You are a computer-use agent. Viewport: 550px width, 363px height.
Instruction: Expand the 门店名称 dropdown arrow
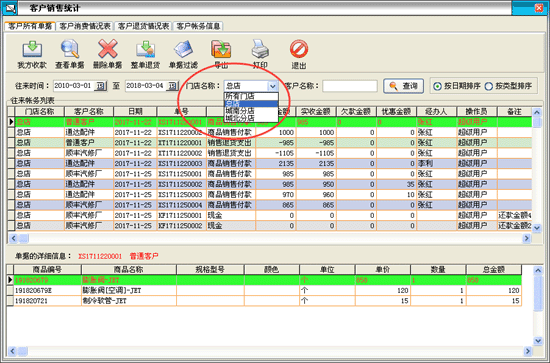pyautogui.click(x=273, y=86)
